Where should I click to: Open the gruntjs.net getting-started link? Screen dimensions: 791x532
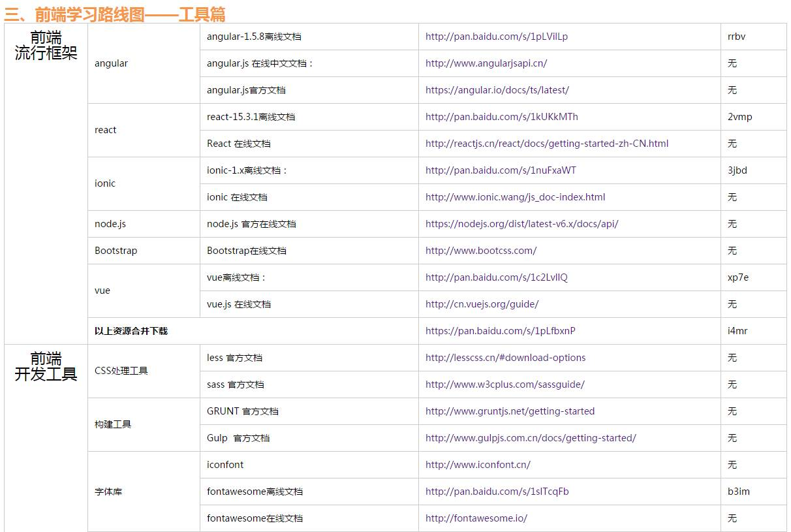(510, 411)
